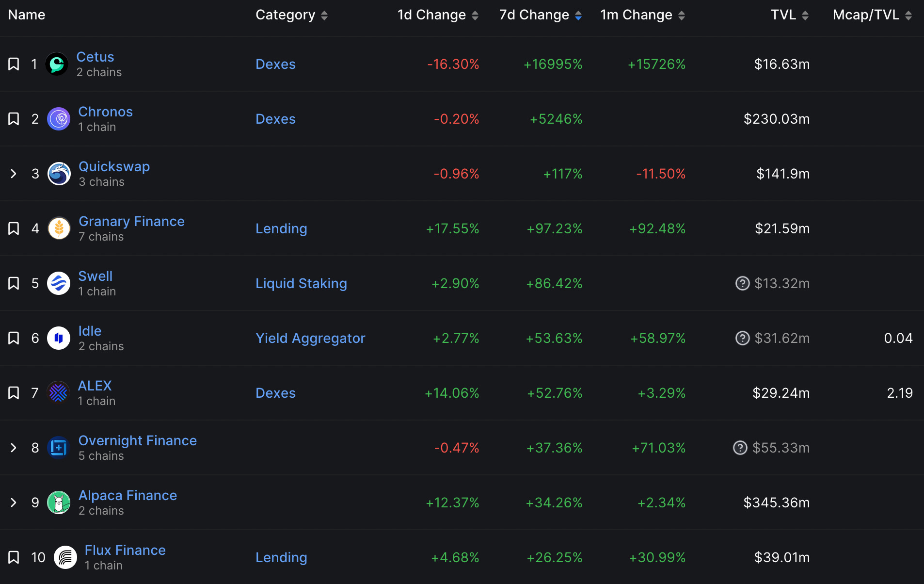Image resolution: width=924 pixels, height=584 pixels.
Task: Click the Quickswap logo icon
Action: pyautogui.click(x=59, y=174)
